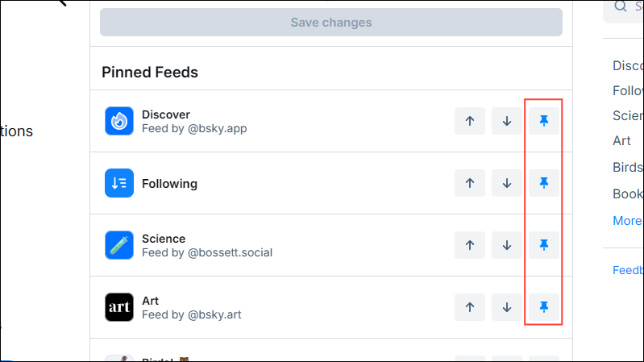This screenshot has height=362, width=644.
Task: Move Discover feed down
Action: tap(507, 121)
